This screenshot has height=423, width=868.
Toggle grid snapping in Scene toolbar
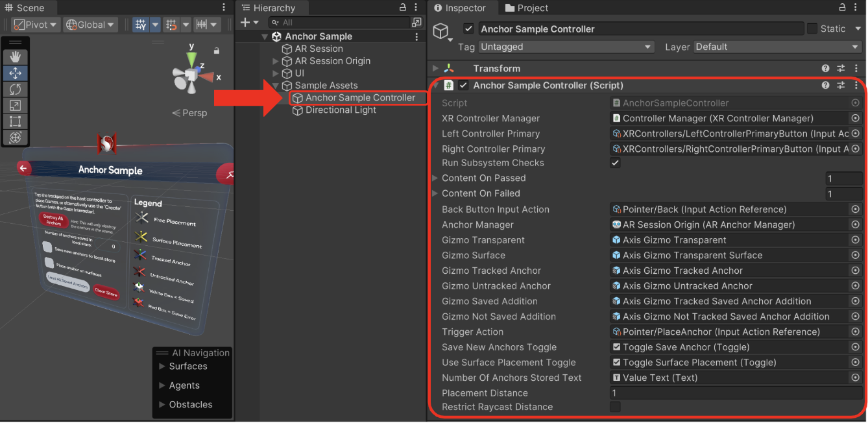171,25
